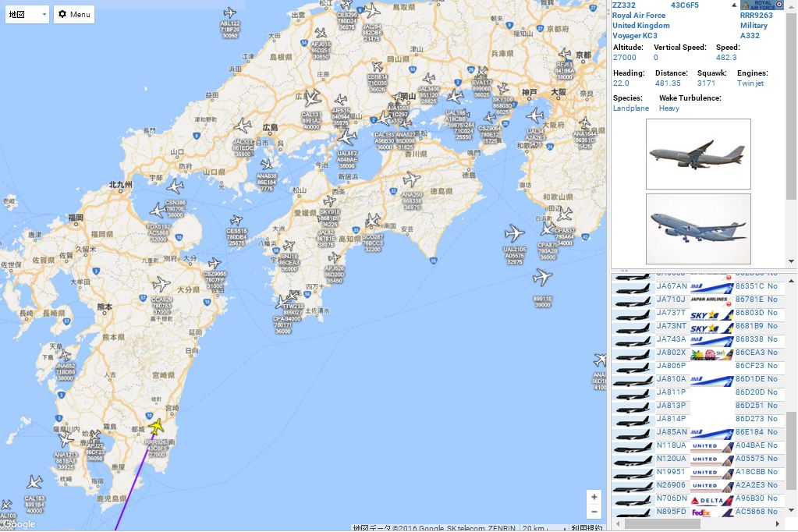
Task: Click the aircraft list scroll-up arrow
Action: pyautogui.click(x=792, y=281)
